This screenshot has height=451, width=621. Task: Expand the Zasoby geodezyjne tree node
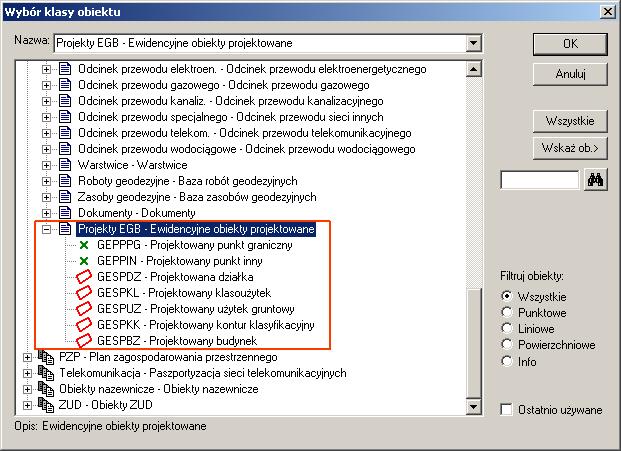(x=46, y=197)
